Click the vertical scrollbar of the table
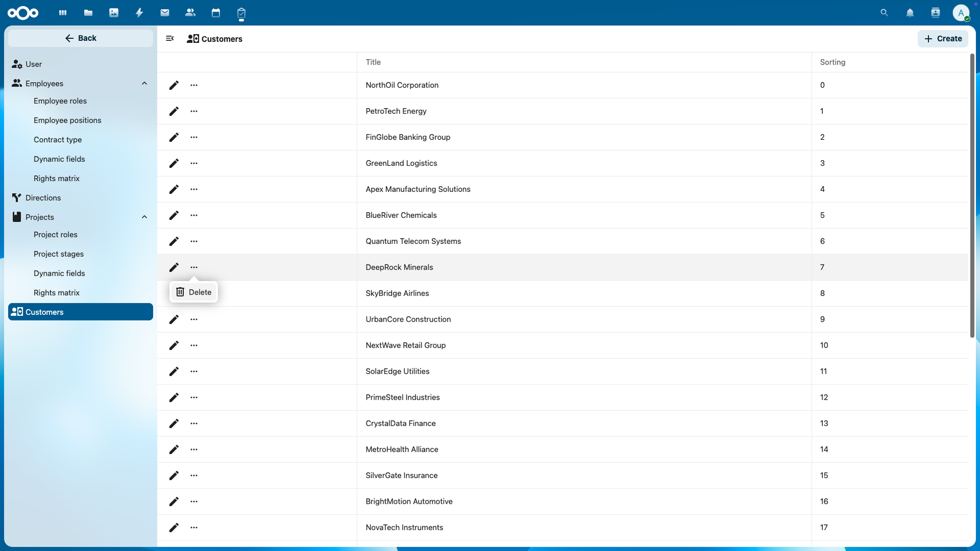The width and height of the screenshot is (980, 551). pyautogui.click(x=972, y=196)
